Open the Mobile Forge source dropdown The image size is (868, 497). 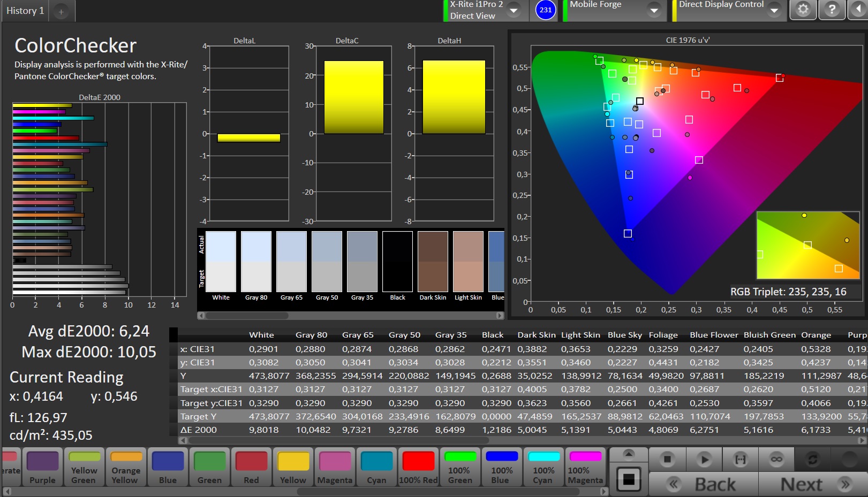(x=654, y=10)
